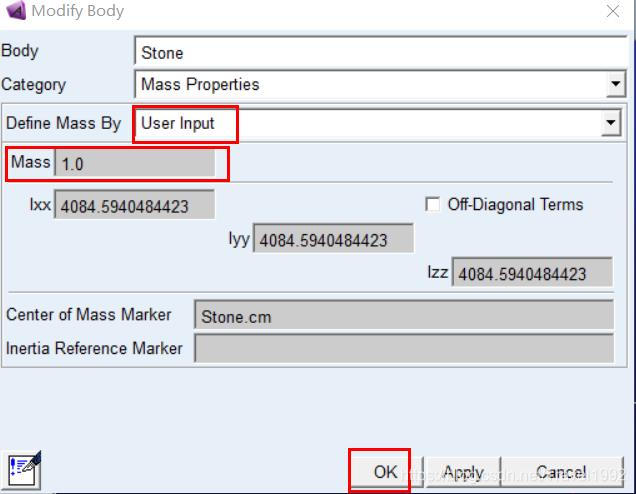Click the Define Mass By label

(63, 124)
